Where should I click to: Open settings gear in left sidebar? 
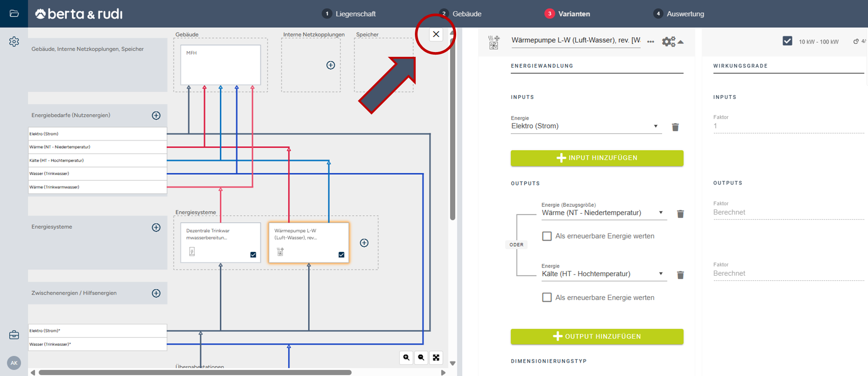pyautogui.click(x=14, y=42)
